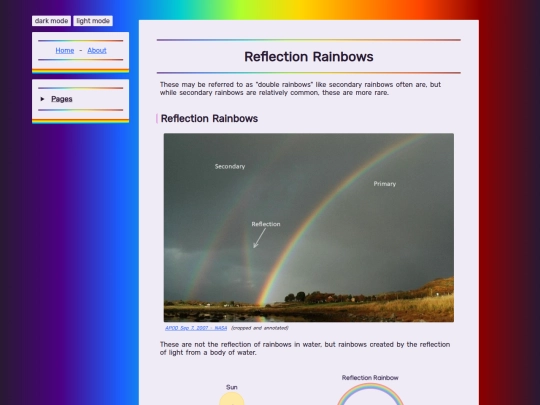
Task: Click the '(cropped and annotated)' caption text
Action: (260, 328)
